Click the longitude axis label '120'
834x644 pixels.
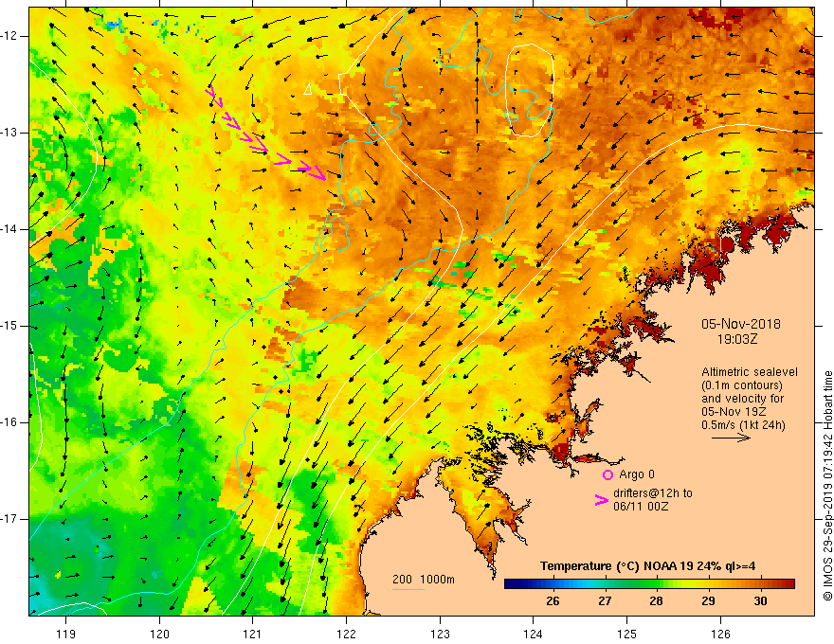[159, 634]
